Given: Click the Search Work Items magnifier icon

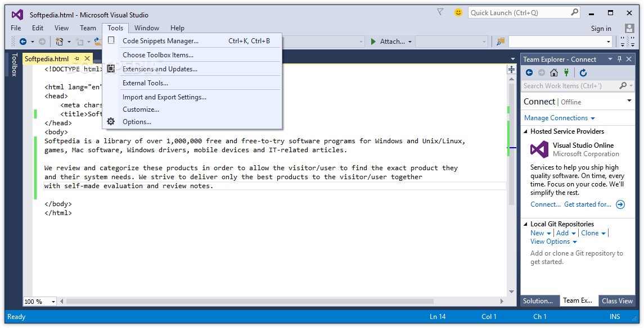Looking at the screenshot, I should tap(623, 85).
